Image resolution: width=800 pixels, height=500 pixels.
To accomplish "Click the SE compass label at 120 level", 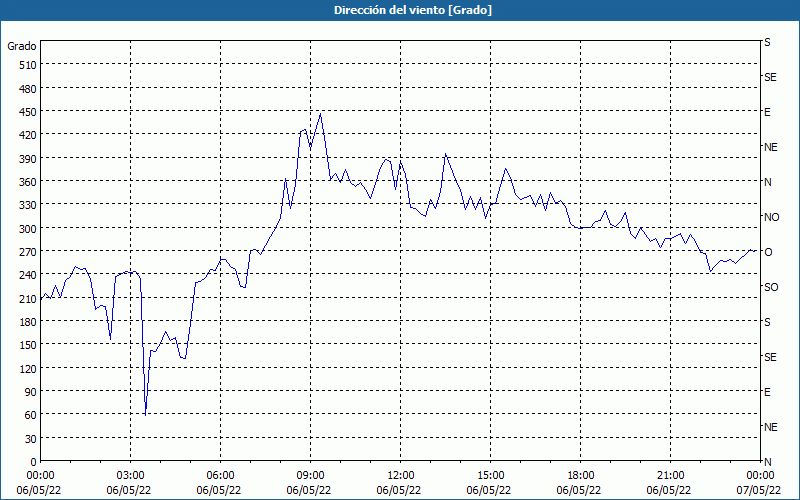I will (x=770, y=357).
